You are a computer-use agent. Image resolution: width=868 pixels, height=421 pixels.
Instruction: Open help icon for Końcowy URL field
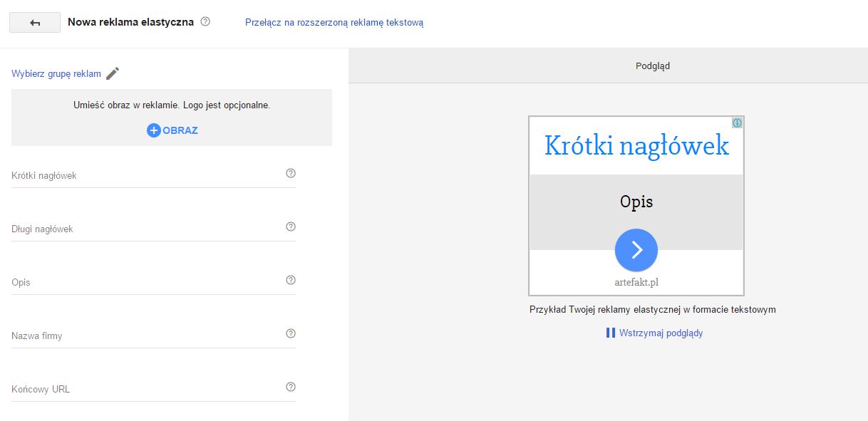(290, 387)
